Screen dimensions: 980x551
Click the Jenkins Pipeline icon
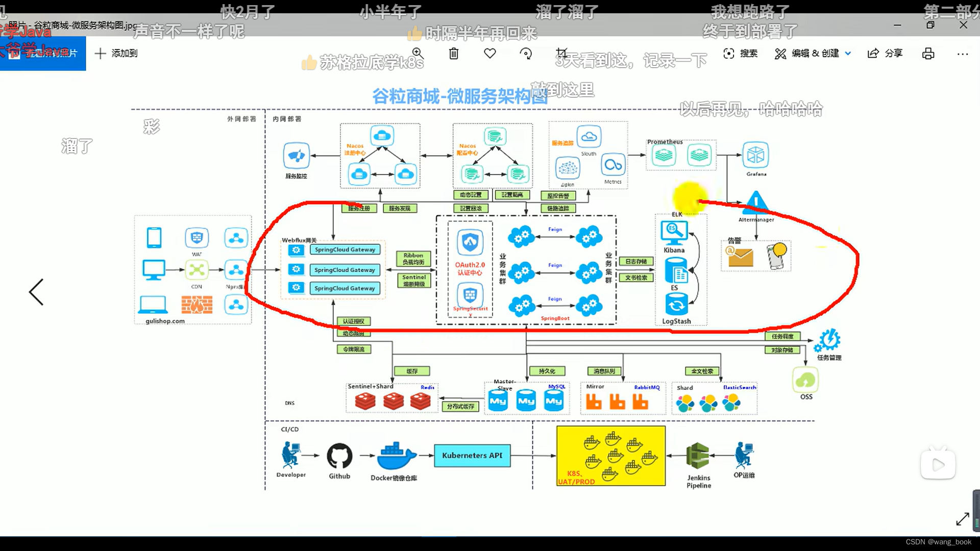(698, 456)
